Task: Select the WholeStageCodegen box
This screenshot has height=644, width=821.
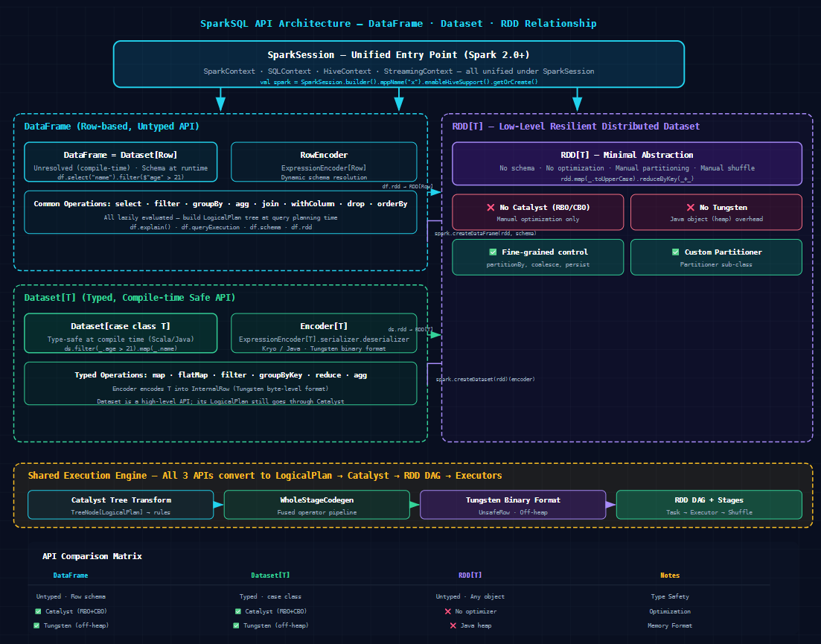Action: [317, 505]
